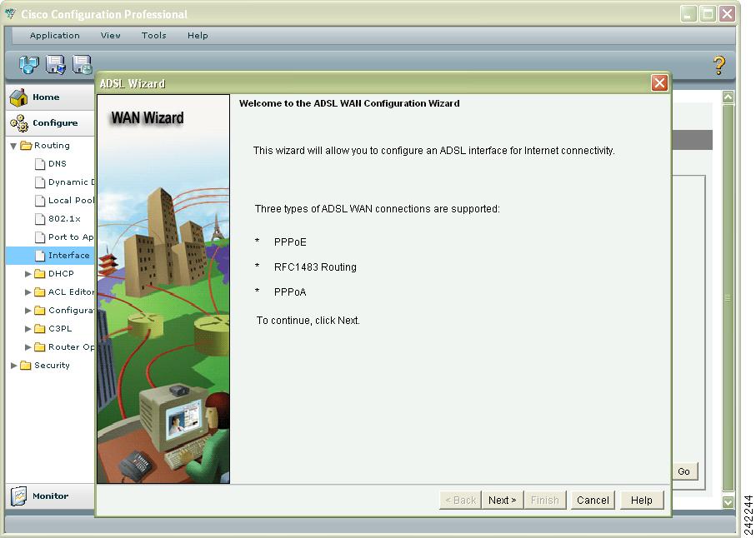Expand the Configuration folder arrow
Screen dimensions: 756x538
tap(28, 311)
